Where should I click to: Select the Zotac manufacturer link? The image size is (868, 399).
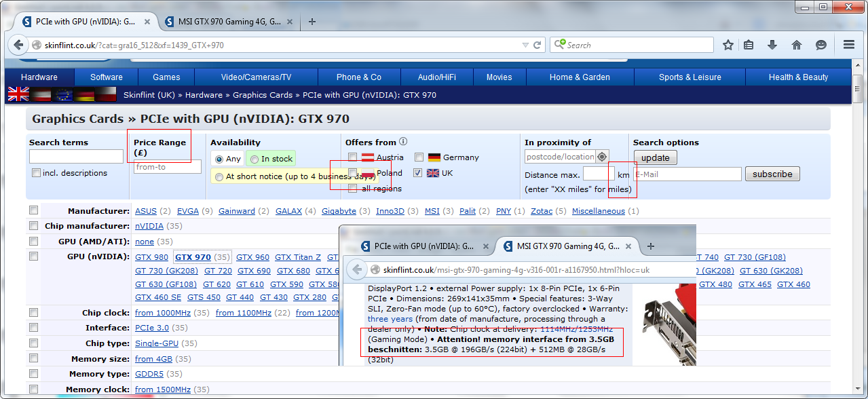pyautogui.click(x=542, y=211)
